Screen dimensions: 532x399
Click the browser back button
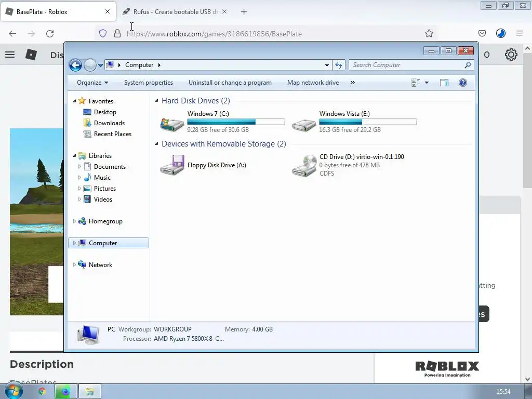[12, 34]
